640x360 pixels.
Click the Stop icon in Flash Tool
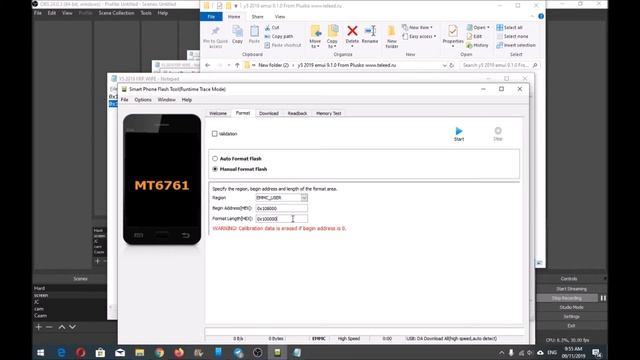(x=498, y=133)
